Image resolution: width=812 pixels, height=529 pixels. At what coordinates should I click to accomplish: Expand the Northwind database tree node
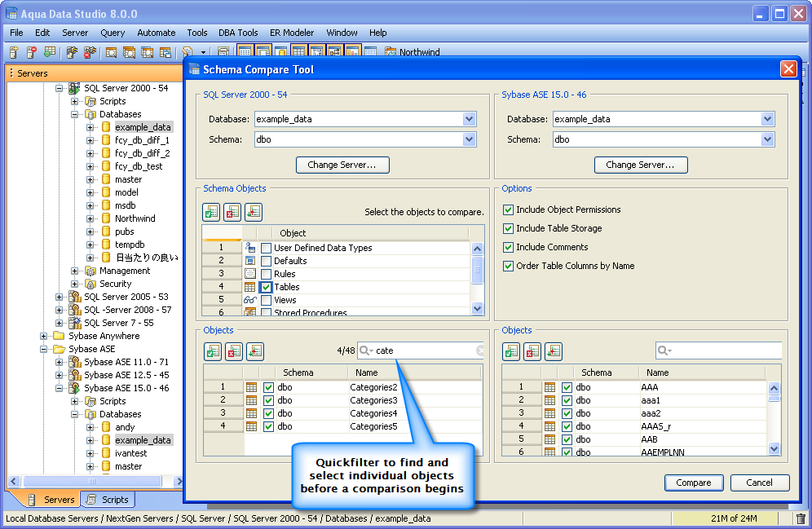point(90,218)
